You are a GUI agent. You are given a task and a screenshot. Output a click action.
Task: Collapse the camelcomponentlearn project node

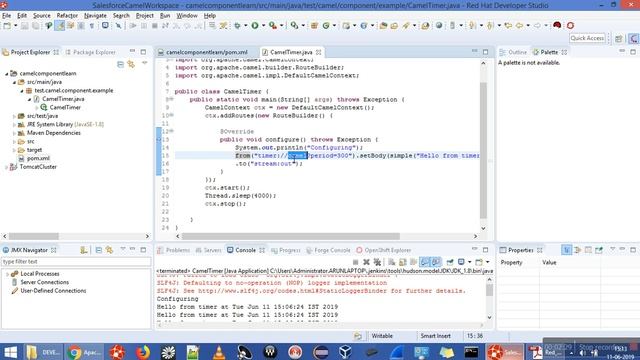[7, 74]
